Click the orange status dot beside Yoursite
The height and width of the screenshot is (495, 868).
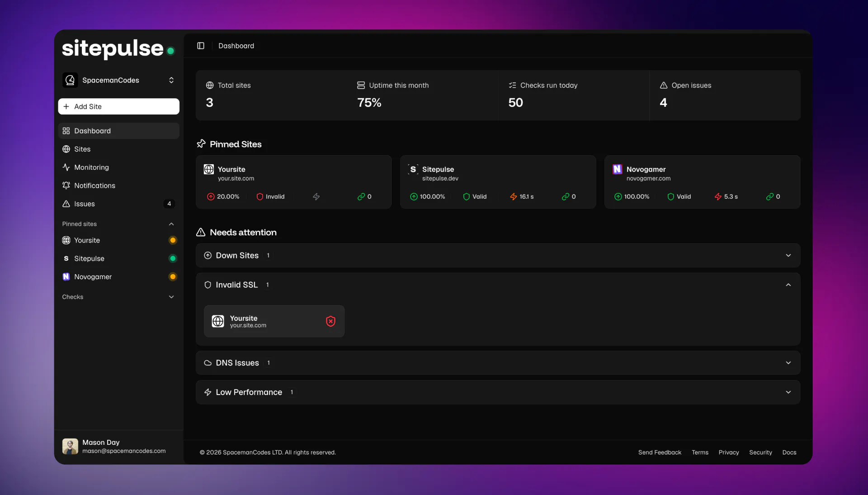(x=173, y=240)
